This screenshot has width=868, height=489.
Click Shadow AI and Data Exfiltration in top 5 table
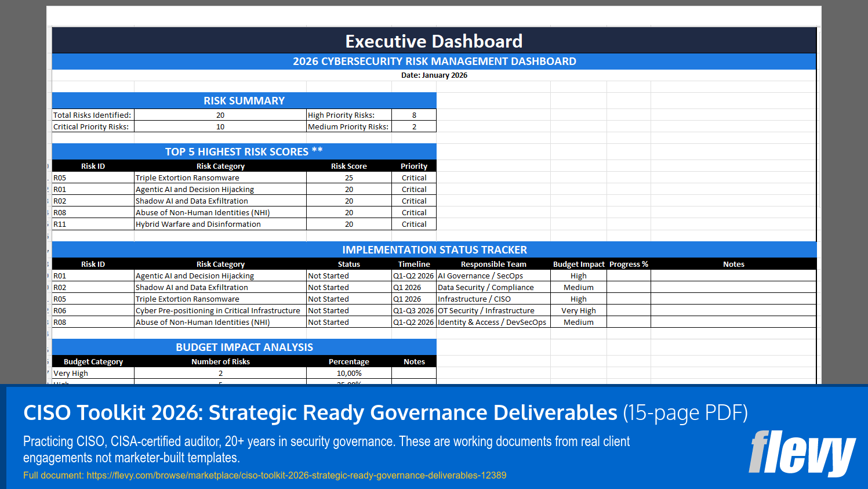(220, 201)
